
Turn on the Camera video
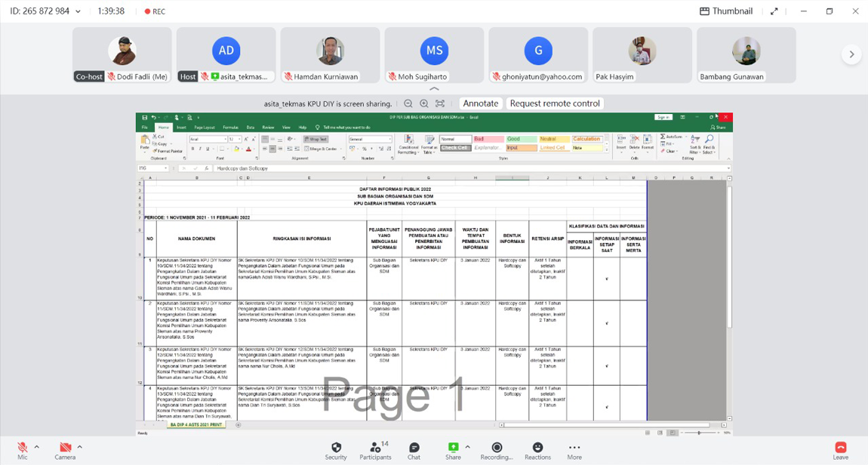pyautogui.click(x=65, y=448)
